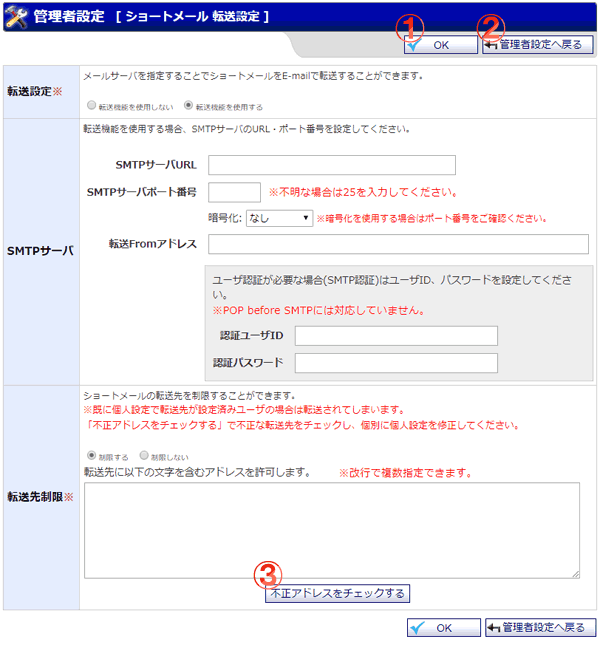The image size is (600, 645).
Task: Focus the 転送Fromアドレス input field
Action: [398, 244]
